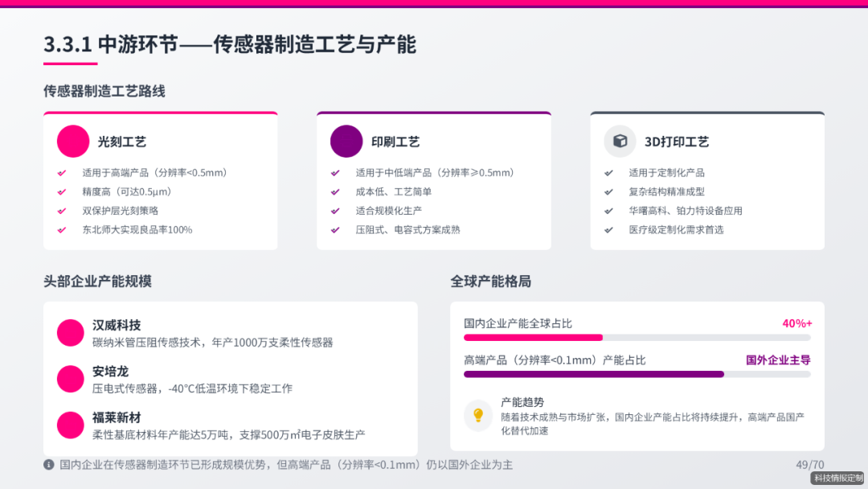Viewport: 868px width, 489px height.
Task: Click the 国外企业主导 blue text
Action: tap(779, 359)
